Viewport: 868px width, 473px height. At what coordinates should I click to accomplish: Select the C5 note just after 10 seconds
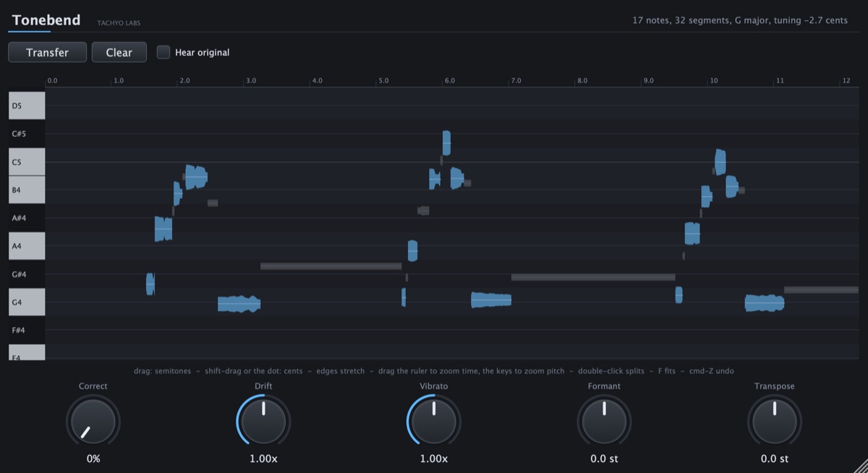[x=720, y=162]
